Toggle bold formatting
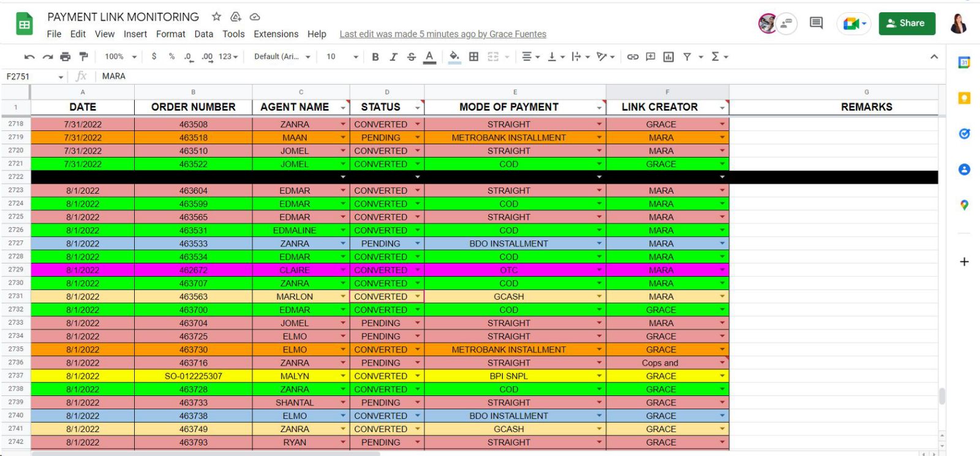 tap(375, 57)
